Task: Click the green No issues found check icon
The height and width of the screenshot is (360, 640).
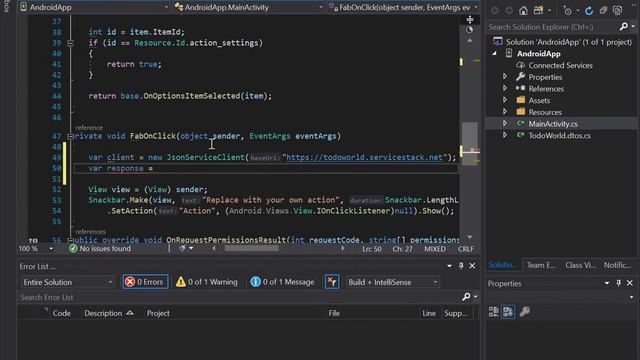Action: pyautogui.click(x=73, y=249)
